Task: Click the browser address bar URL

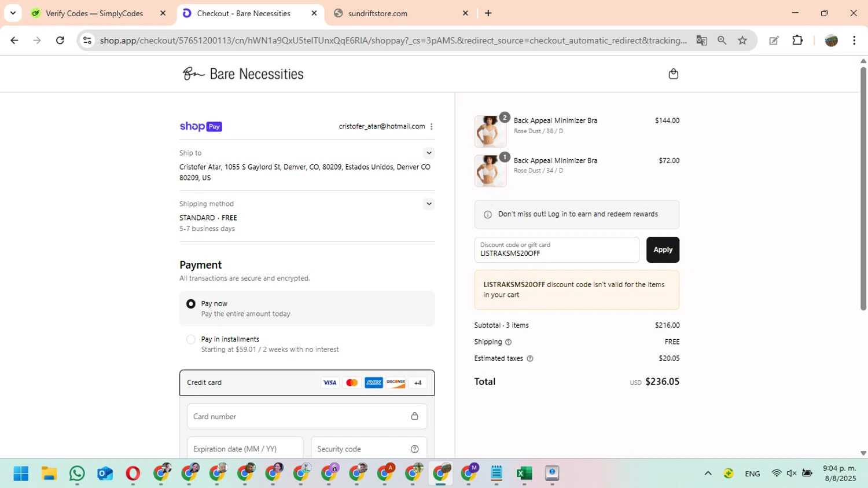Action: (x=393, y=41)
